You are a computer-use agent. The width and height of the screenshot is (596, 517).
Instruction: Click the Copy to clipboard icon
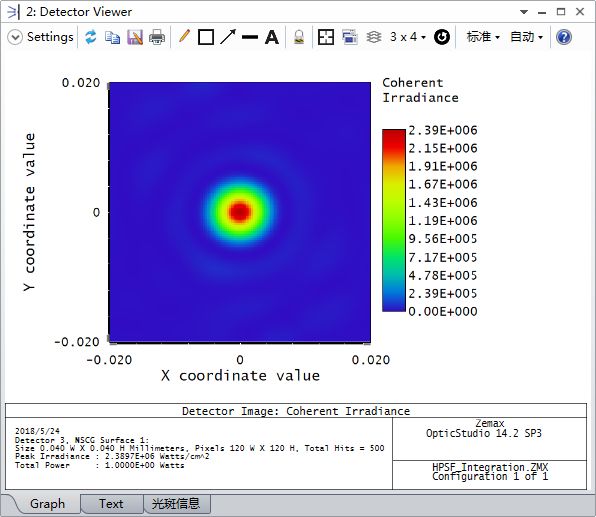(x=113, y=37)
